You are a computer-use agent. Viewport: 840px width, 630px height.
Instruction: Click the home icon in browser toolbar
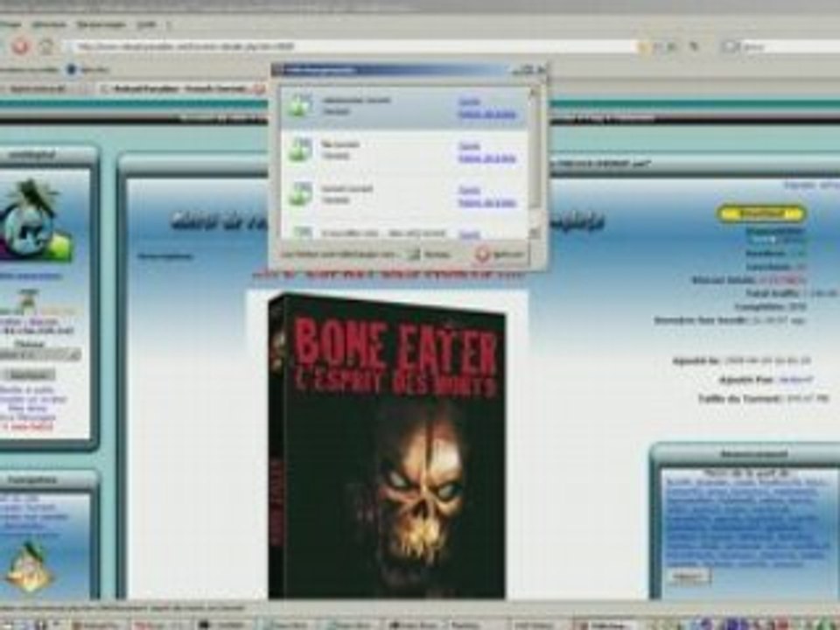[x=47, y=46]
